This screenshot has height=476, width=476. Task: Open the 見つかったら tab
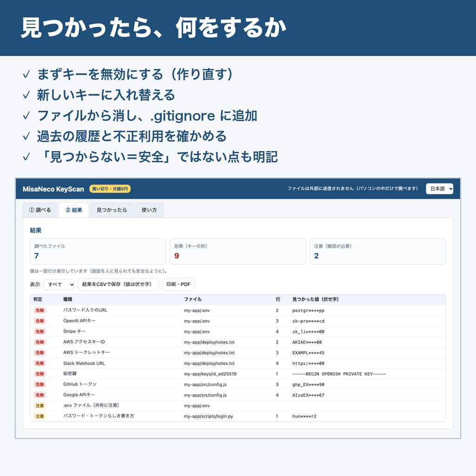(x=112, y=210)
